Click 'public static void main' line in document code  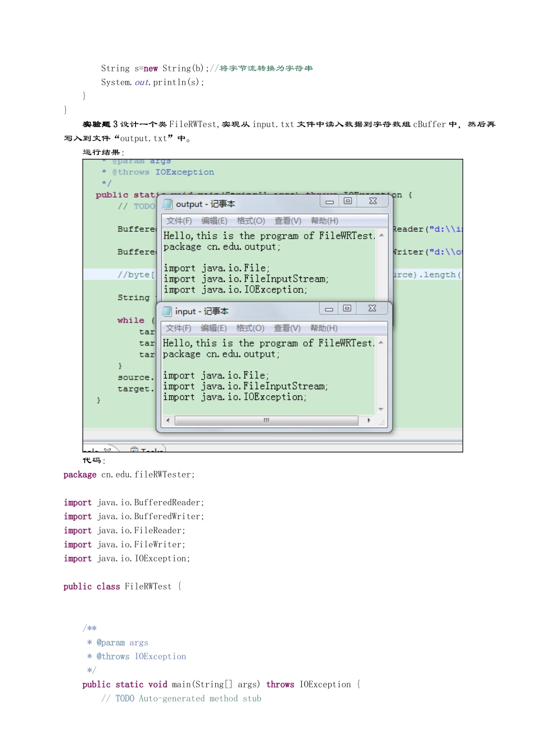(x=221, y=685)
